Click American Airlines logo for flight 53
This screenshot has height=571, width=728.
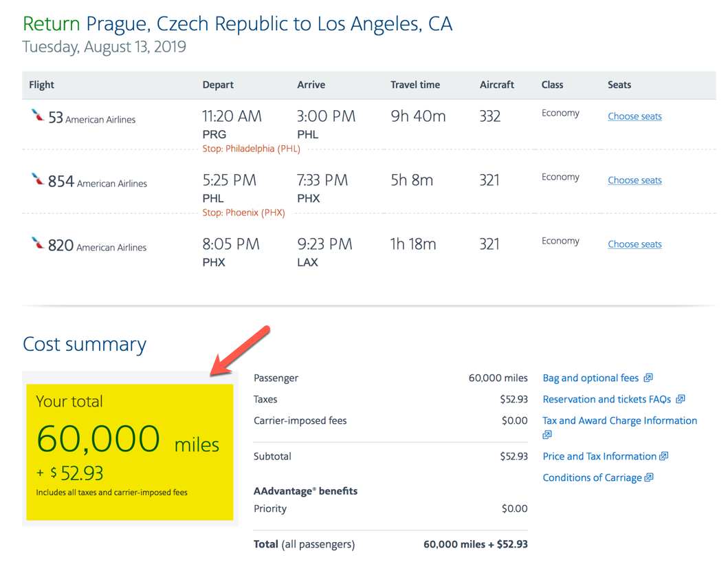click(x=37, y=115)
